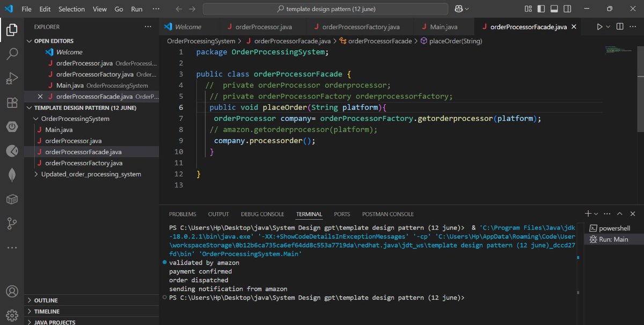
Task: Open Explorer views and more actions ellipsis
Action: (x=148, y=27)
